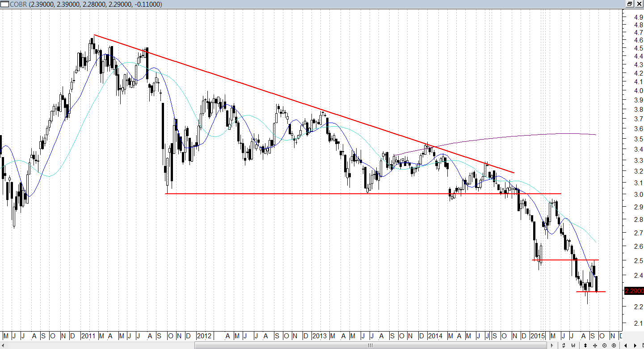Click the chart window icon beside COBR title

[x=4, y=4]
